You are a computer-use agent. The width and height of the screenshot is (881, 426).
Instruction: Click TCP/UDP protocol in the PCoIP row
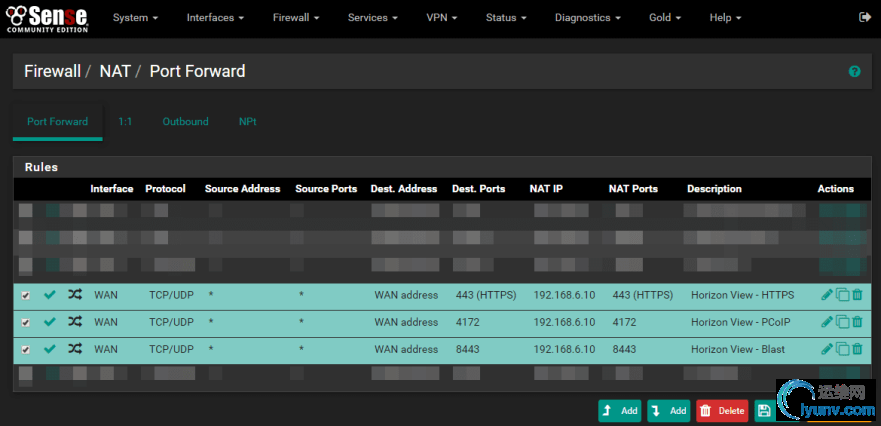(x=171, y=322)
